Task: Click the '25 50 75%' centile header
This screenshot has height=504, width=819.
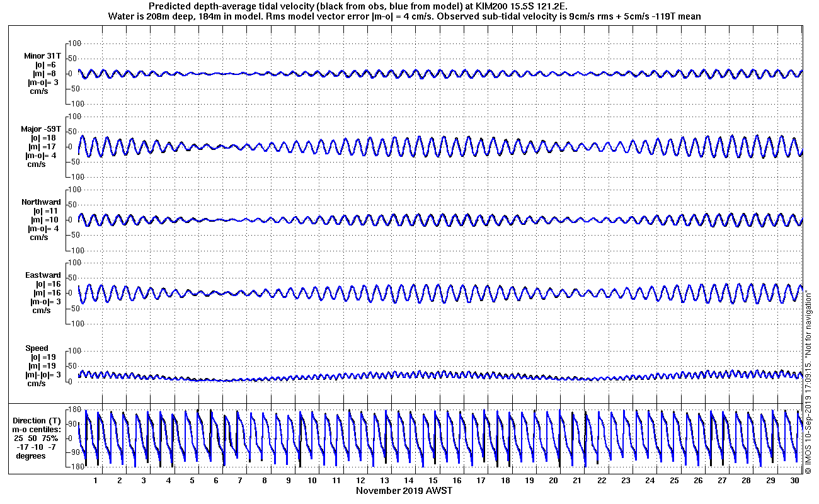Action: tap(37, 438)
